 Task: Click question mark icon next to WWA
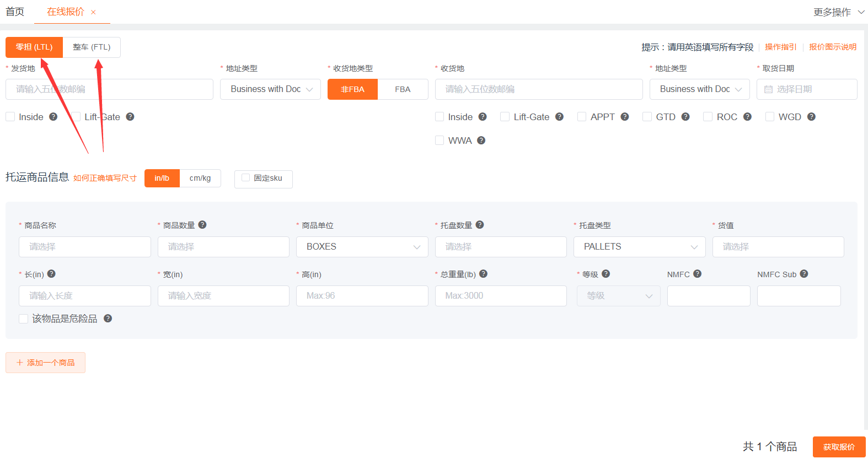pyautogui.click(x=481, y=141)
